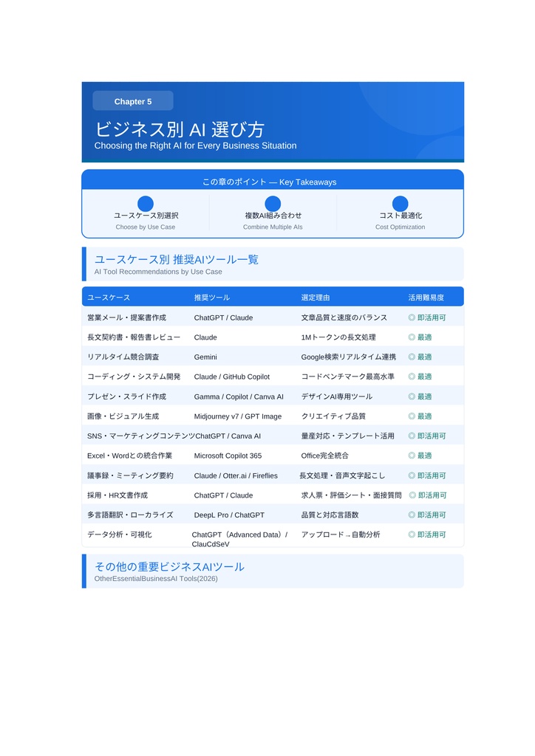
Task: Click the Choose by Use Case caption
Action: (x=146, y=227)
